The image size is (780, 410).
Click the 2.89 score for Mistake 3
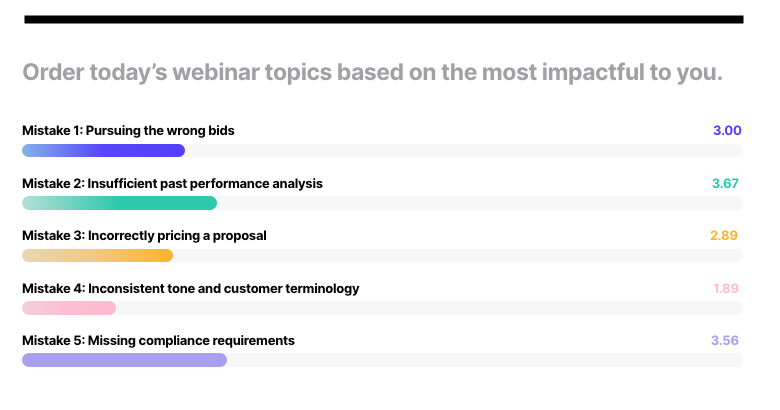(724, 236)
